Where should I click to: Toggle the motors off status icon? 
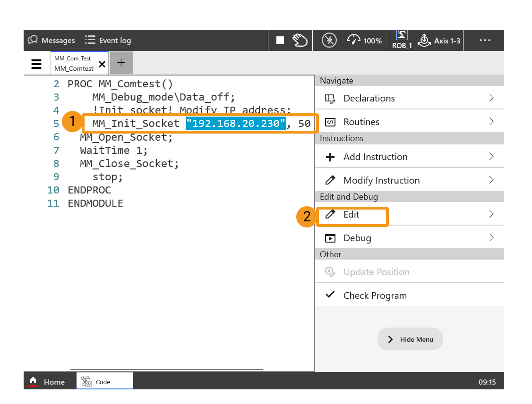click(x=329, y=41)
